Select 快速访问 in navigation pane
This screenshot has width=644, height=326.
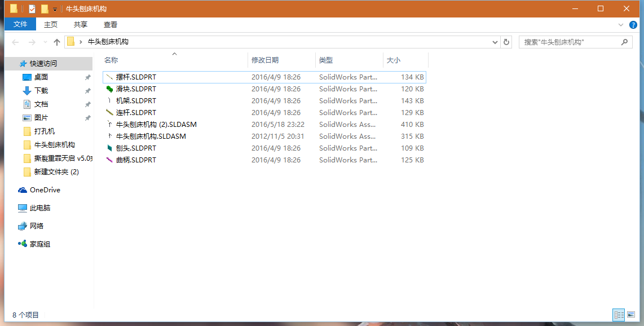coord(43,64)
